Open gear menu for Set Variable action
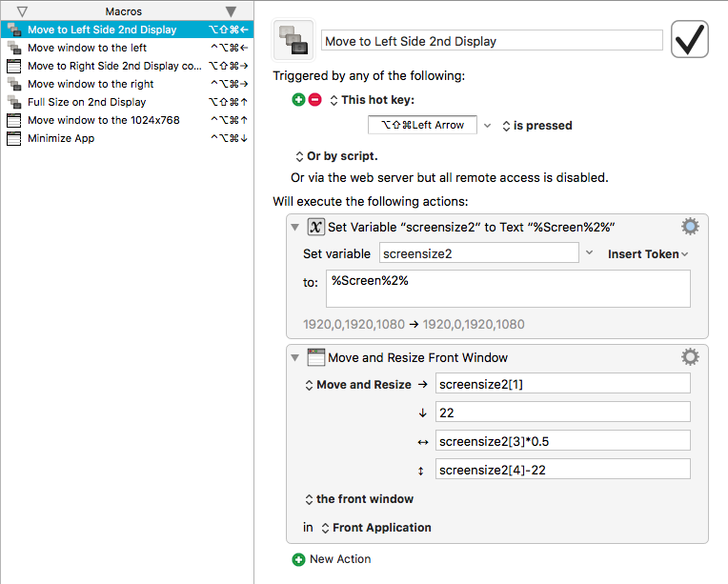 pos(690,227)
